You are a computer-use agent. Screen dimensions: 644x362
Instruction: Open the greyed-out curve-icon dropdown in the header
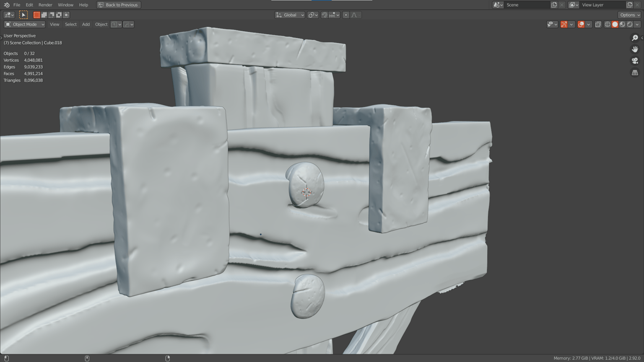(x=129, y=24)
